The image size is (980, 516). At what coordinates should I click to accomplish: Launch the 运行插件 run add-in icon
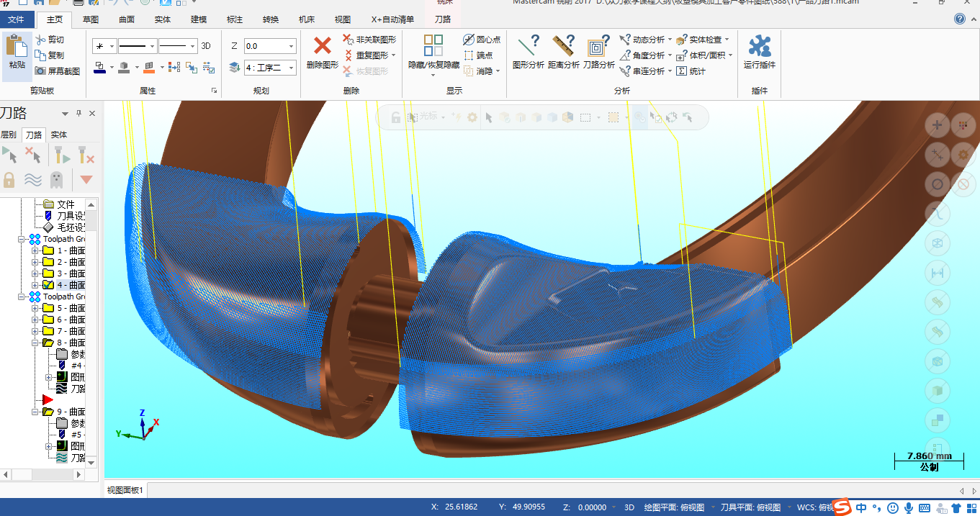pyautogui.click(x=759, y=47)
